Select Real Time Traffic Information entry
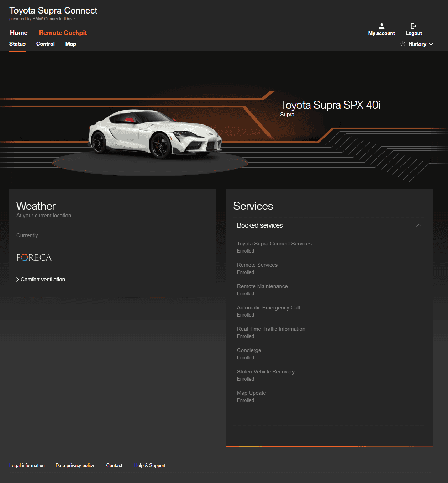This screenshot has height=483, width=448. [x=271, y=329]
